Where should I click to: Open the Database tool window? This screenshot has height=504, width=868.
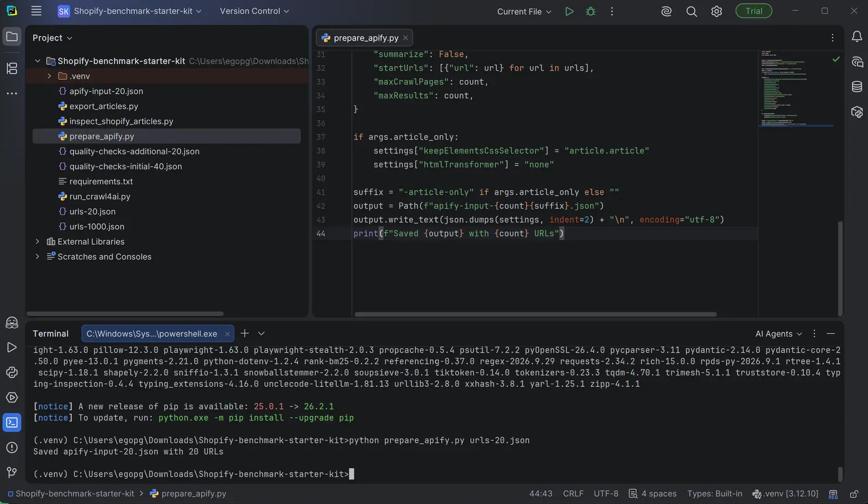coord(857,86)
